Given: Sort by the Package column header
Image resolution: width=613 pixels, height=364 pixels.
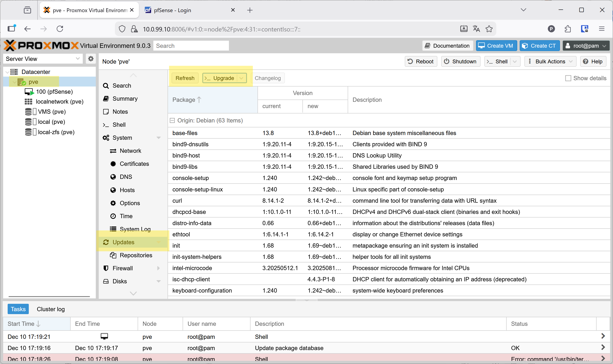Looking at the screenshot, I should point(213,100).
